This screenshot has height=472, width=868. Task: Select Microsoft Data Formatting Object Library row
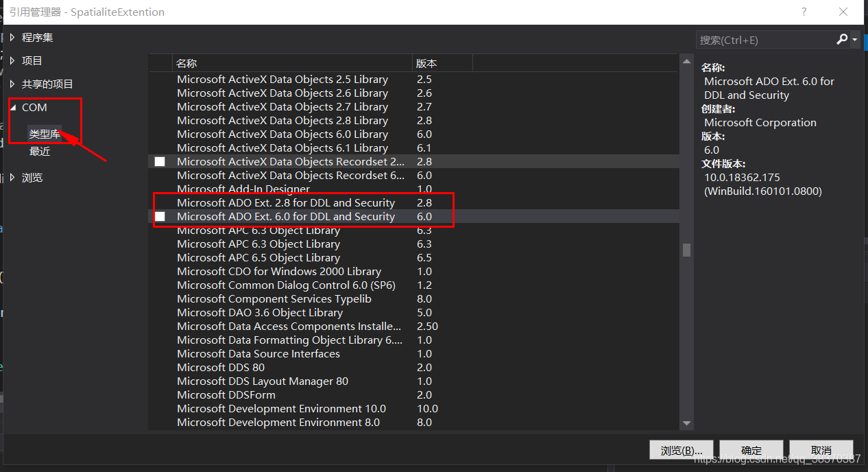click(414, 340)
